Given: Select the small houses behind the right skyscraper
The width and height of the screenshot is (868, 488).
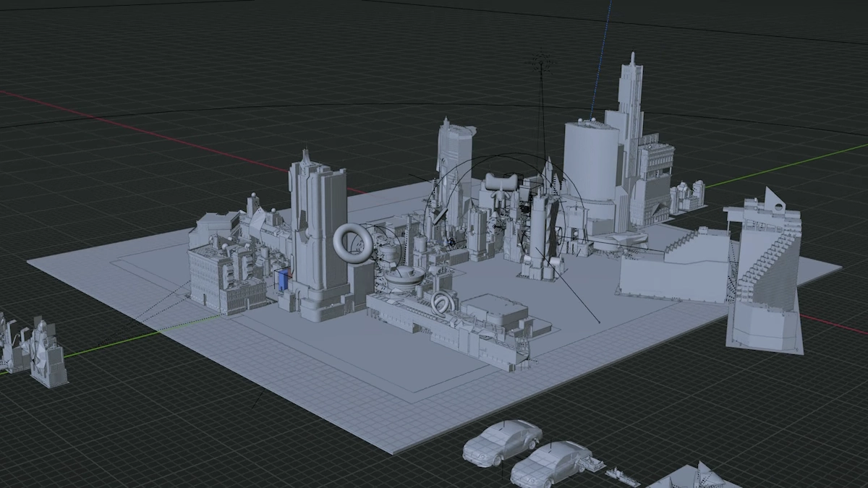Looking at the screenshot, I should pos(687,195).
